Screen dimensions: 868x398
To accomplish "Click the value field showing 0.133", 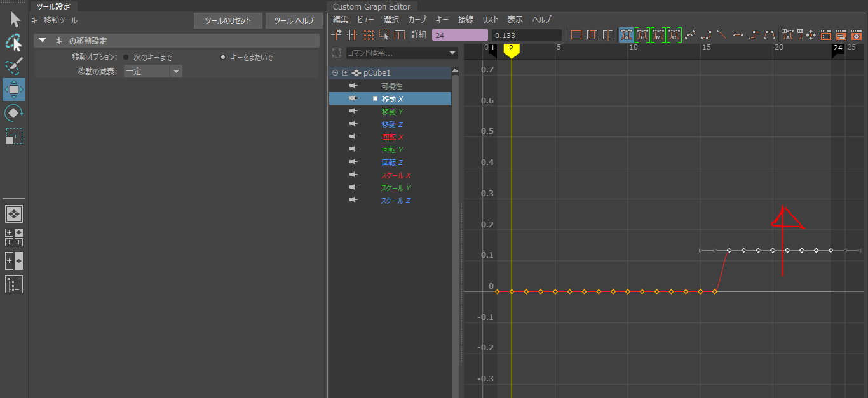I will (527, 35).
